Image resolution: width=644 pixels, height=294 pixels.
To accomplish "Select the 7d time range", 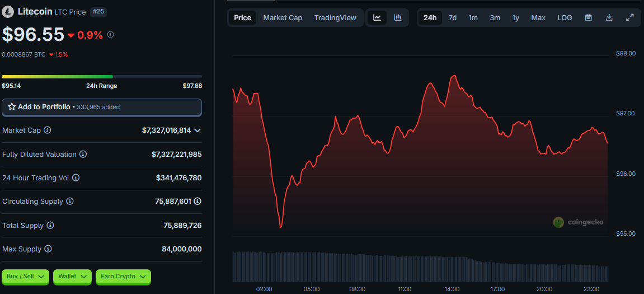I will click(453, 18).
